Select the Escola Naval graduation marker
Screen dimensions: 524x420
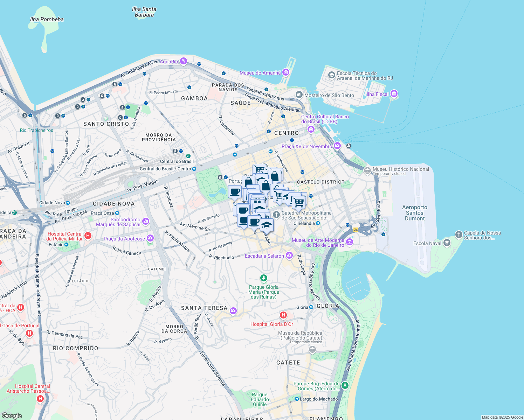click(x=447, y=243)
